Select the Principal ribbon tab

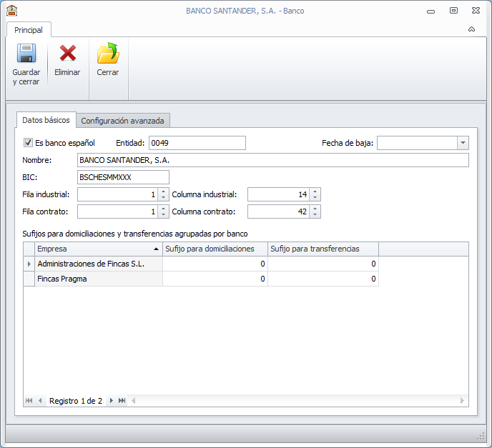click(x=29, y=30)
